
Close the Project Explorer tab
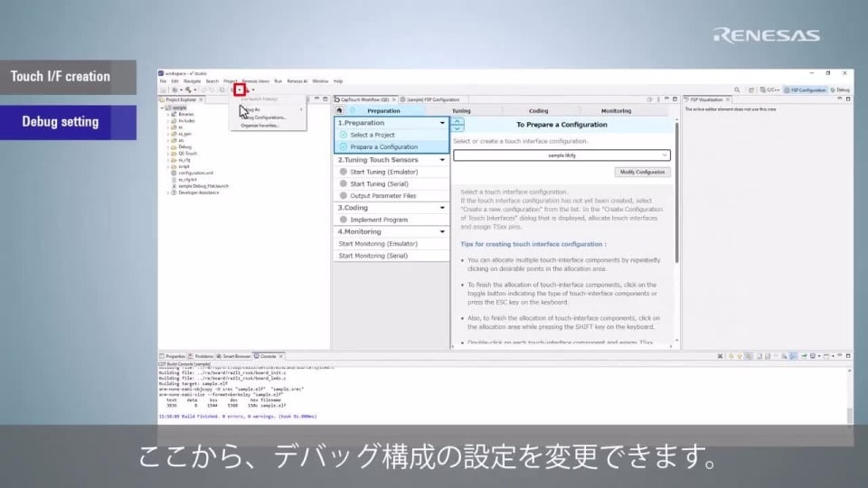(x=201, y=99)
